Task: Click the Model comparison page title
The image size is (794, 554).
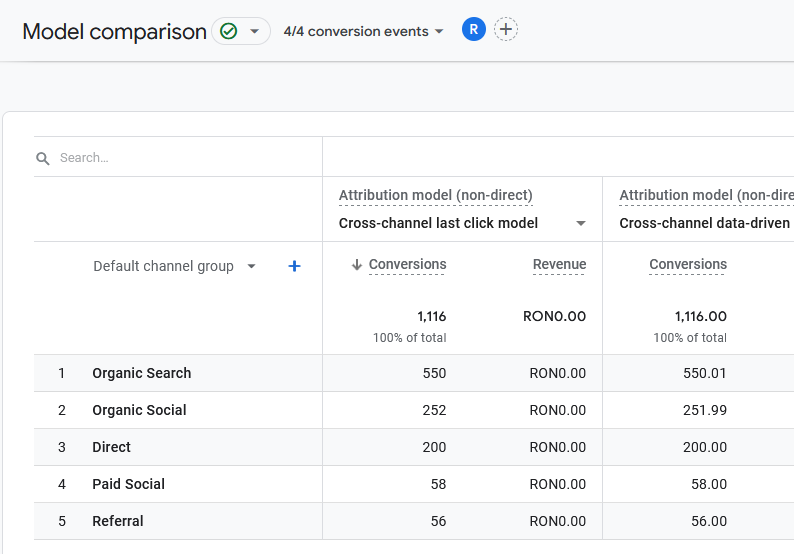Action: point(114,31)
